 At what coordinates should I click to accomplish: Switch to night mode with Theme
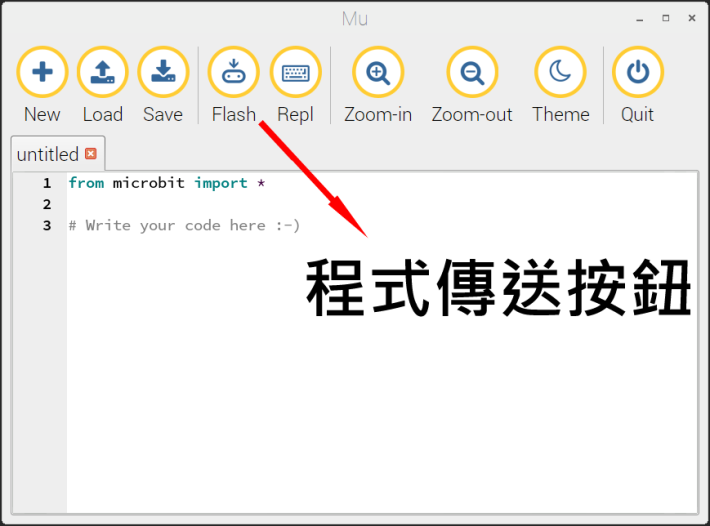coord(561,72)
